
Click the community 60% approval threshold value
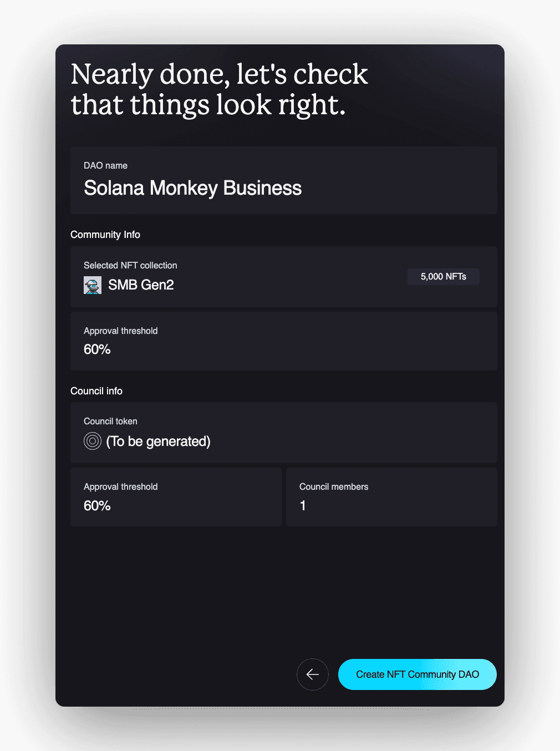[97, 349]
